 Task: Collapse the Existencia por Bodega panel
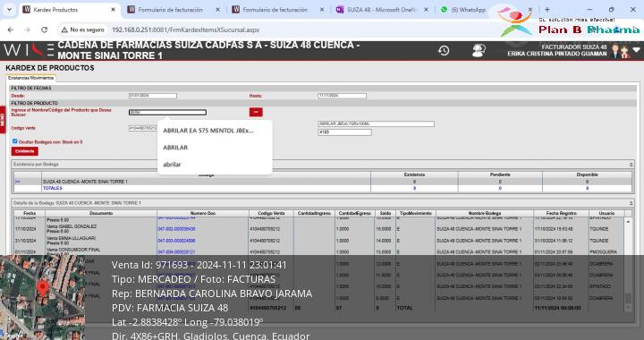coord(631,165)
